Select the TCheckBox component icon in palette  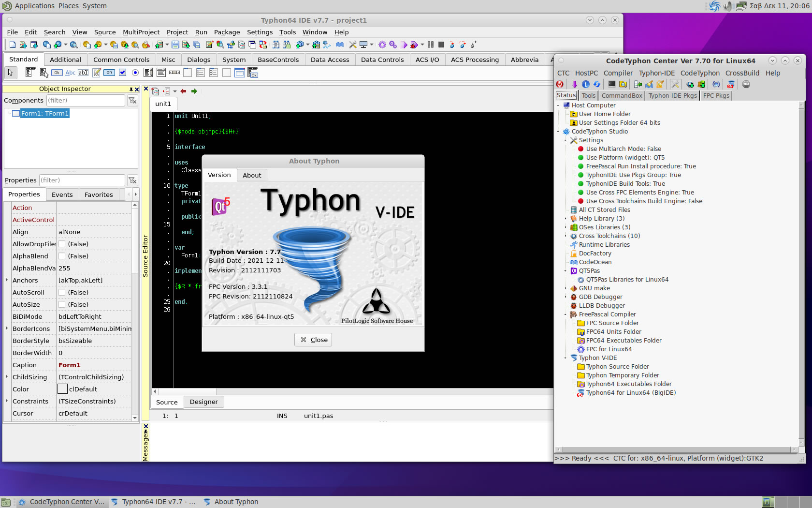pos(122,73)
